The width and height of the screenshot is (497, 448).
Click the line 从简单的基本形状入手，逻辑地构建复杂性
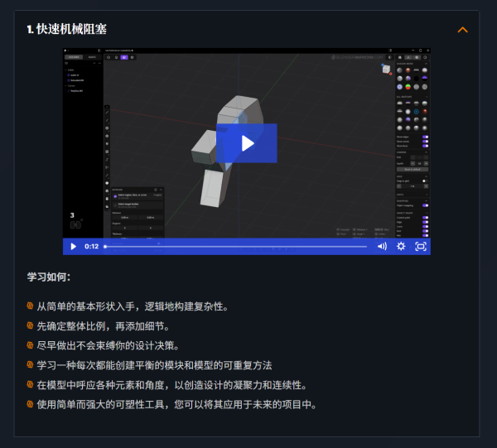tap(133, 306)
